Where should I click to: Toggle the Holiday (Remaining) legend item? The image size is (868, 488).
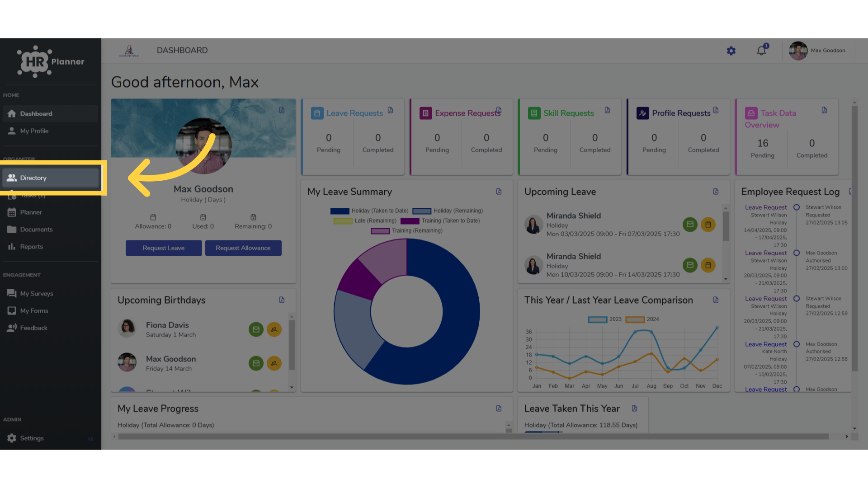[x=448, y=211]
